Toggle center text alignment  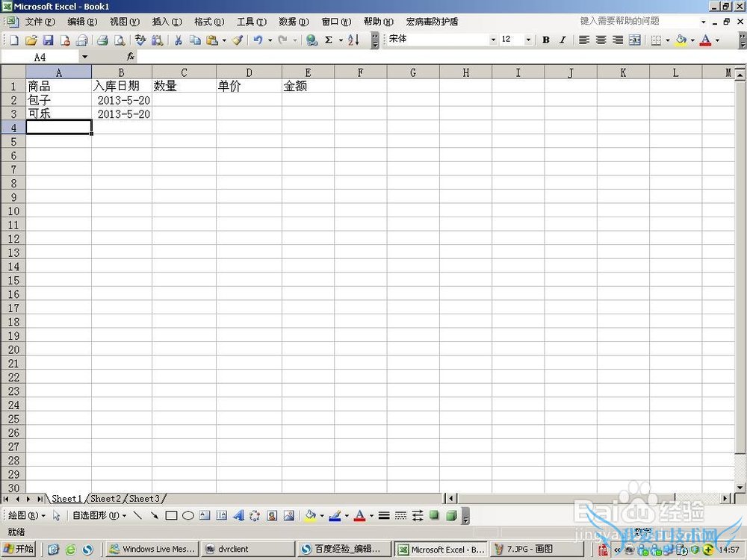pyautogui.click(x=601, y=40)
